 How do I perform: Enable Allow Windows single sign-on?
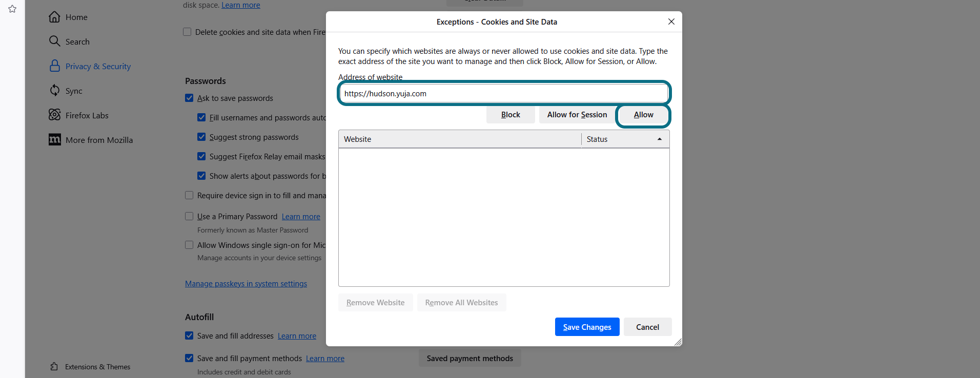[x=189, y=245]
